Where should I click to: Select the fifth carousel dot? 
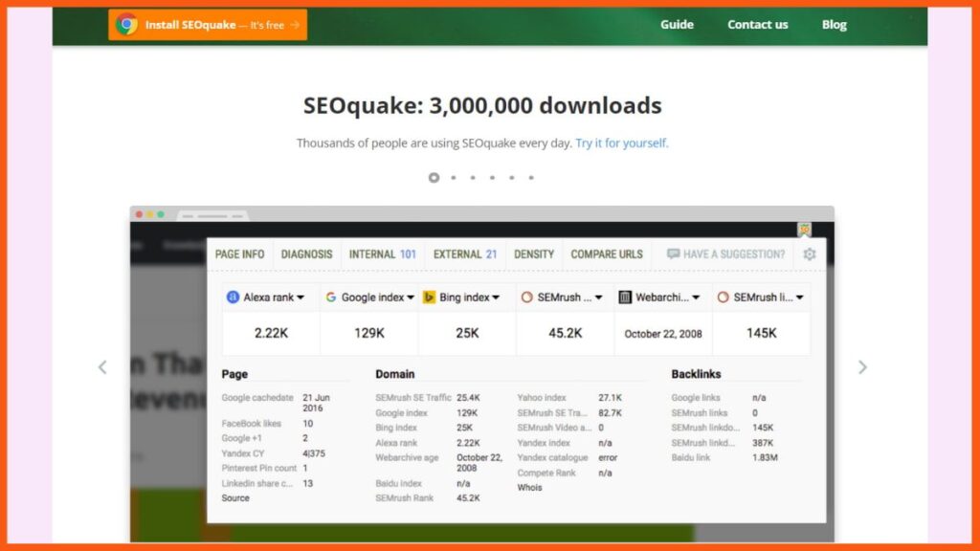(x=512, y=177)
